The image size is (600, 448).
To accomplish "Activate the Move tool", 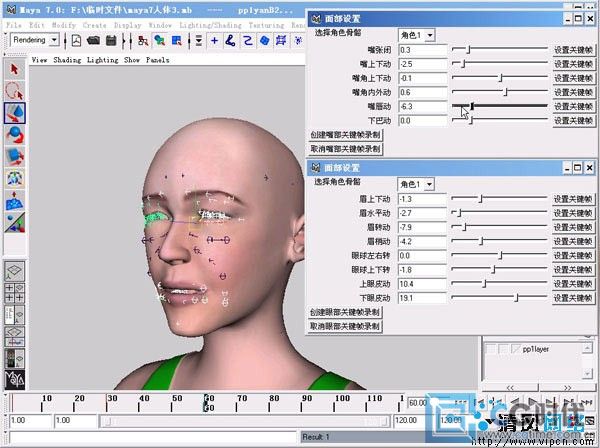I will [x=15, y=113].
